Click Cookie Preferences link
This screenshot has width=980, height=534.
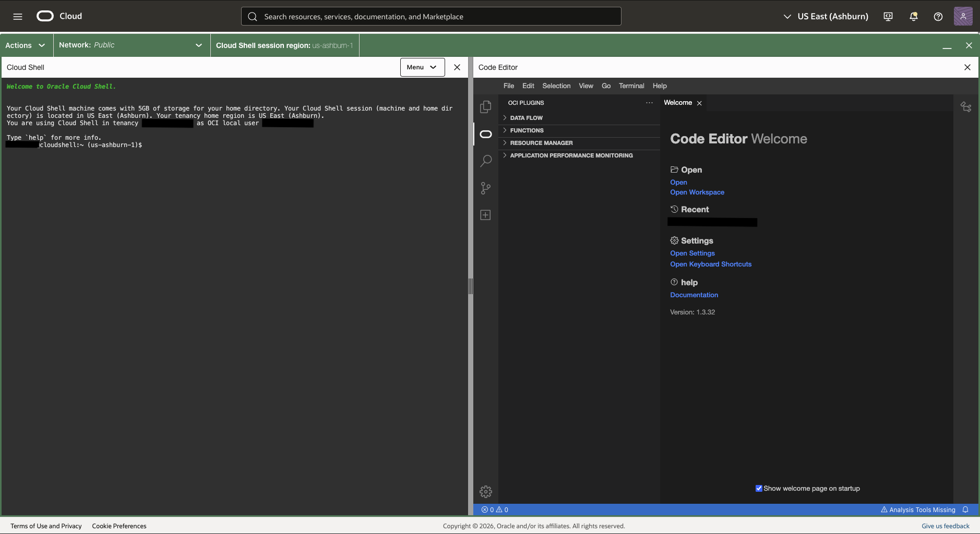click(119, 526)
